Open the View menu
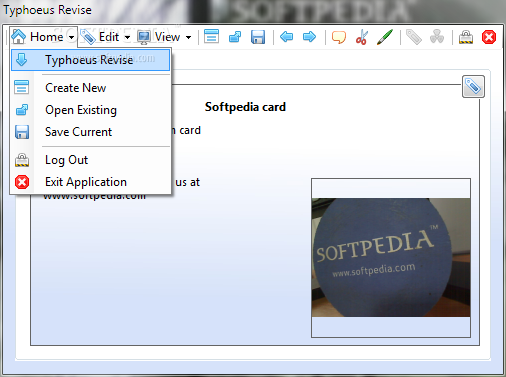 pos(164,37)
